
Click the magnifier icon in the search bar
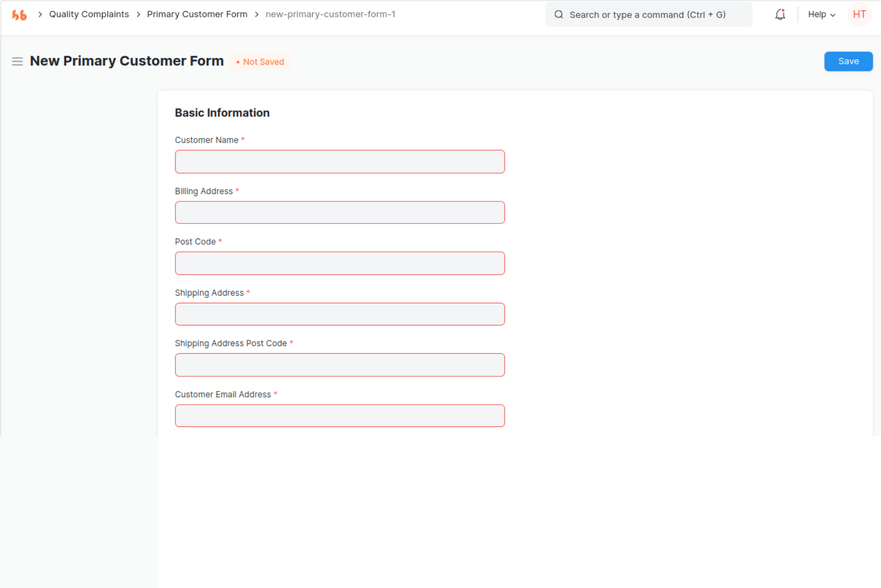pyautogui.click(x=559, y=15)
